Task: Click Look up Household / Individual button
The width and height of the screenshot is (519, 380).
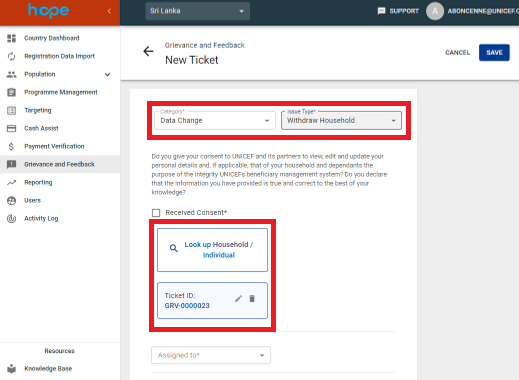Action: tap(212, 250)
